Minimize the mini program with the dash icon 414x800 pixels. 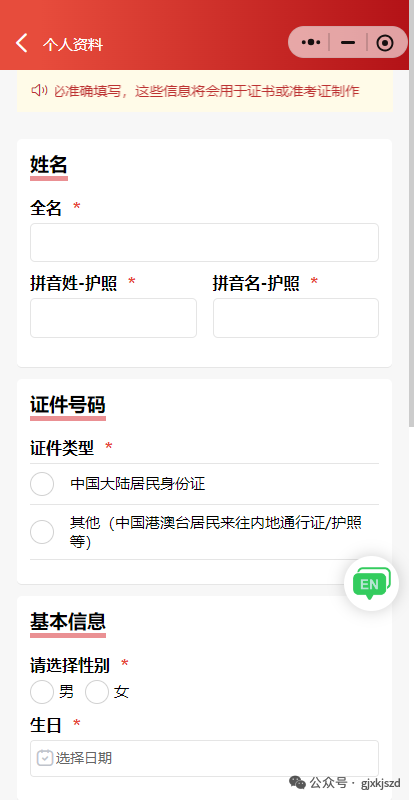[348, 42]
